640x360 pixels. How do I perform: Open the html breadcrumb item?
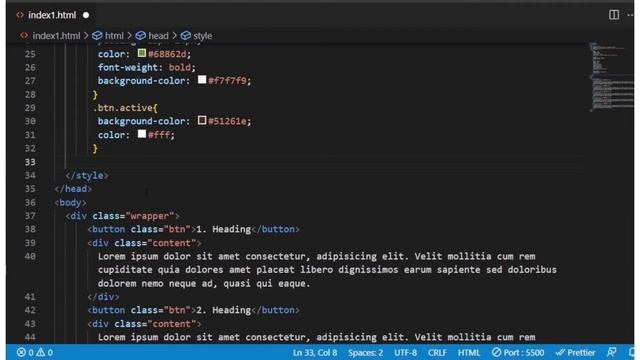pyautogui.click(x=114, y=36)
